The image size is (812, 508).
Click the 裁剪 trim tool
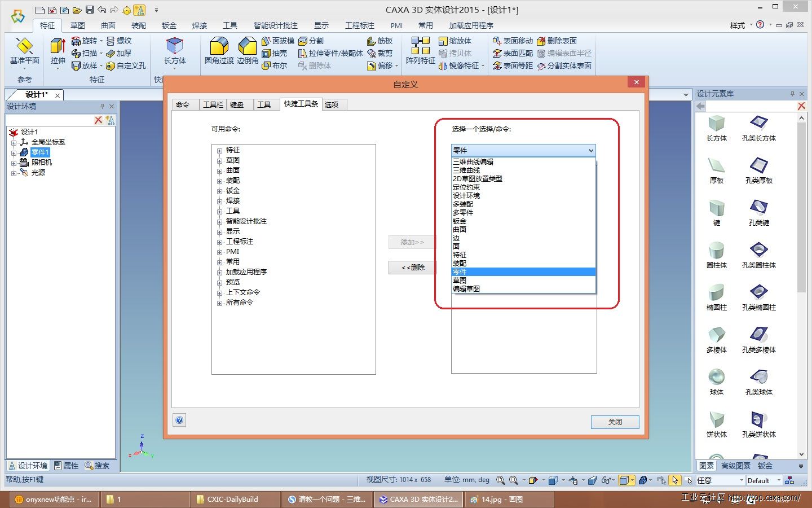pos(379,53)
